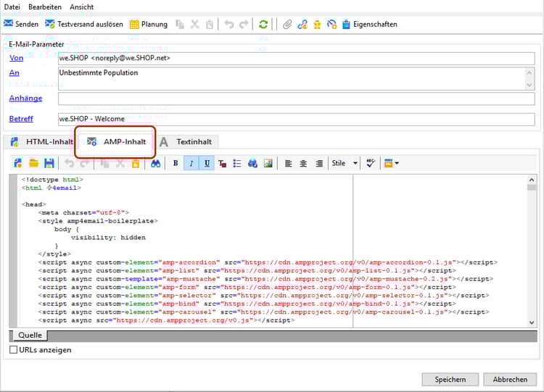The image size is (544, 392).
Task: Click the binoculars find icon
Action: (155, 163)
